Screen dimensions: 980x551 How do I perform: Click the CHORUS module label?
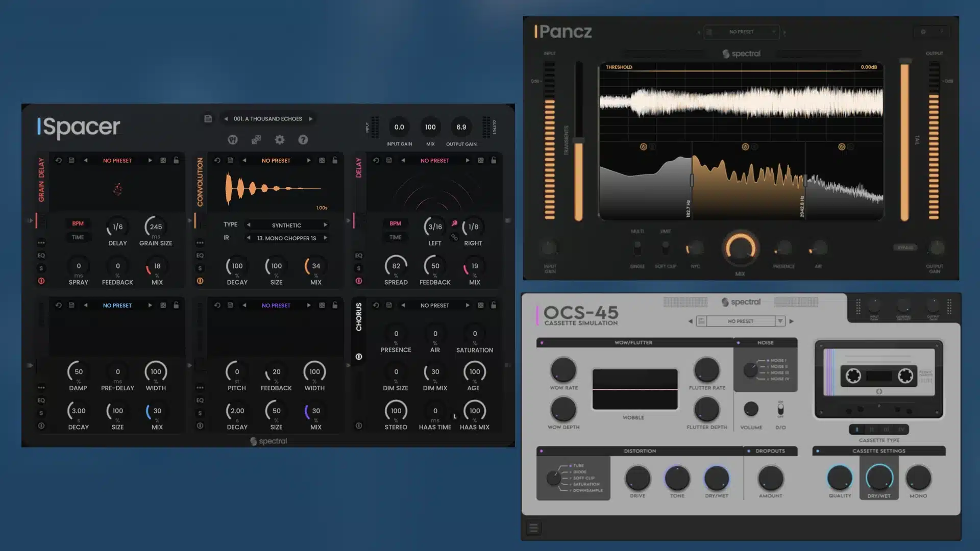359,317
